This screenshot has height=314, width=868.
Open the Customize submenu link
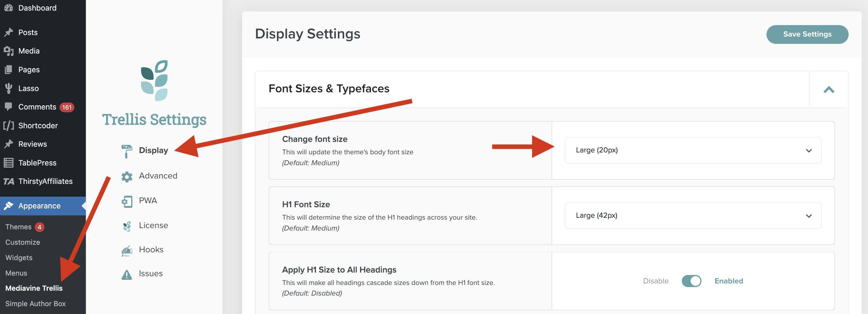click(23, 242)
